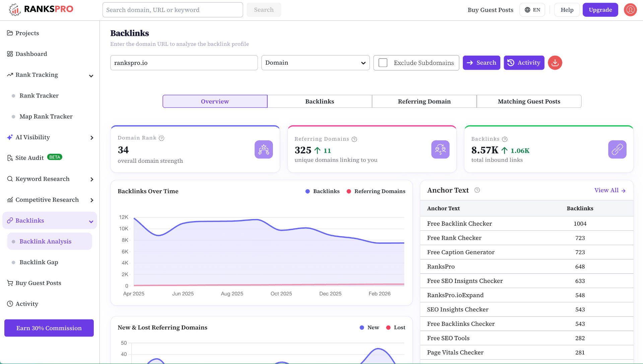Expand the Competitive Research submenu chevron

tap(92, 200)
